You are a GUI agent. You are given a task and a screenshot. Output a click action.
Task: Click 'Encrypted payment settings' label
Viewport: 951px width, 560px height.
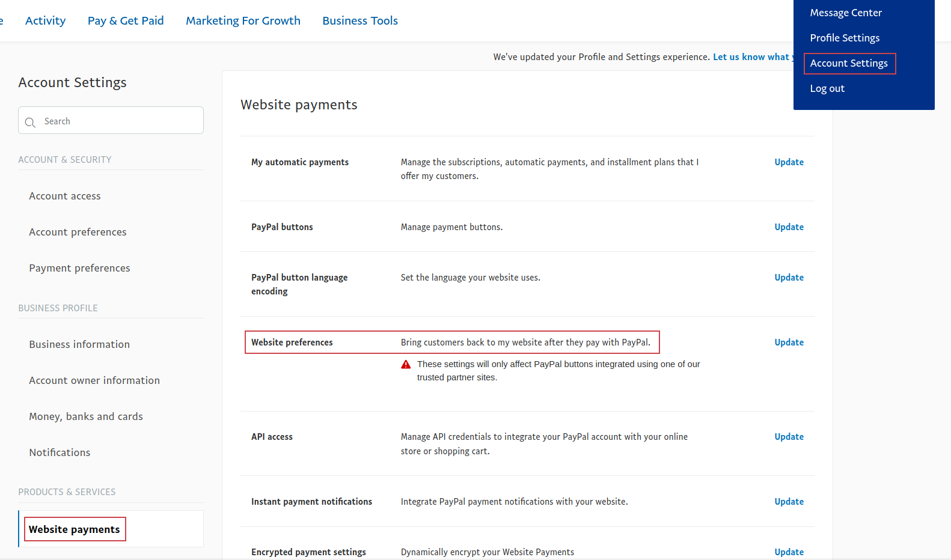(308, 552)
